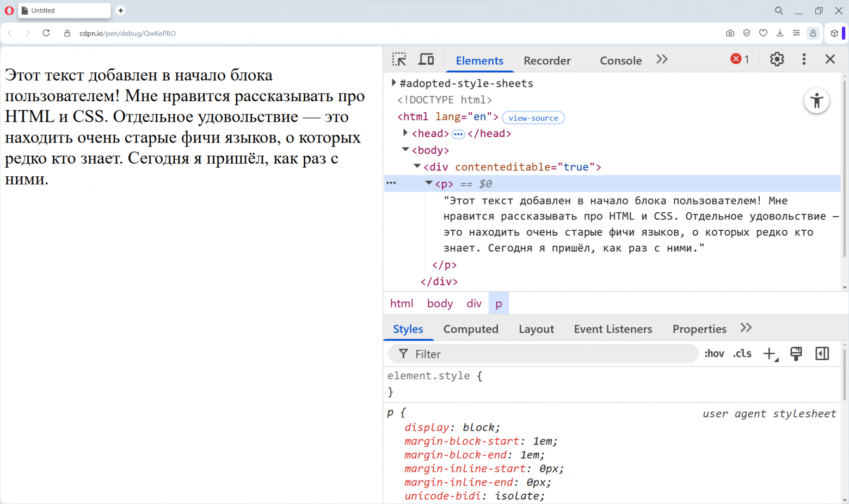
Task: Click the Opera logo menu icon
Action: pyautogui.click(x=9, y=10)
